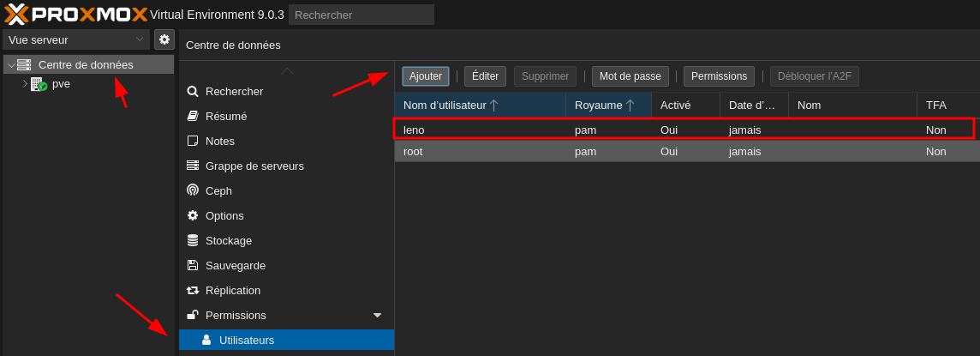
Task: Click the Notes sticky-note icon
Action: (193, 141)
